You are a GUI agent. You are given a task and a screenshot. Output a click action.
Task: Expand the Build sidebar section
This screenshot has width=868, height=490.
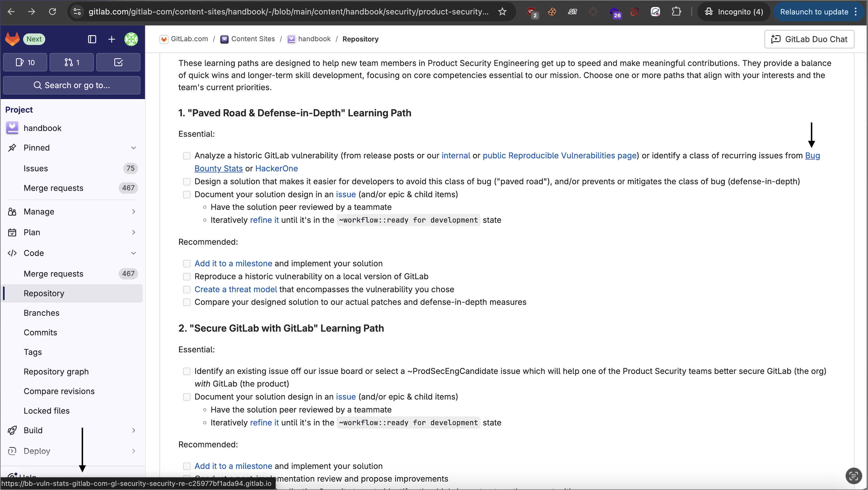pos(133,430)
